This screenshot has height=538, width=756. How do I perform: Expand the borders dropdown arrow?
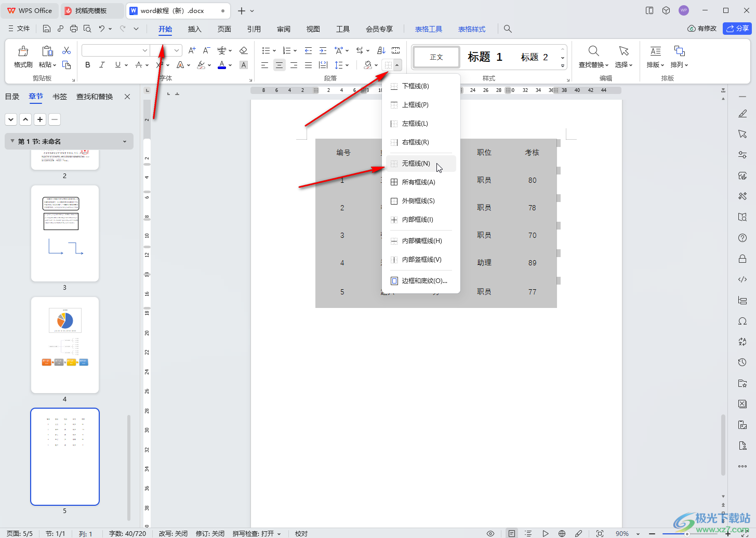coord(397,65)
